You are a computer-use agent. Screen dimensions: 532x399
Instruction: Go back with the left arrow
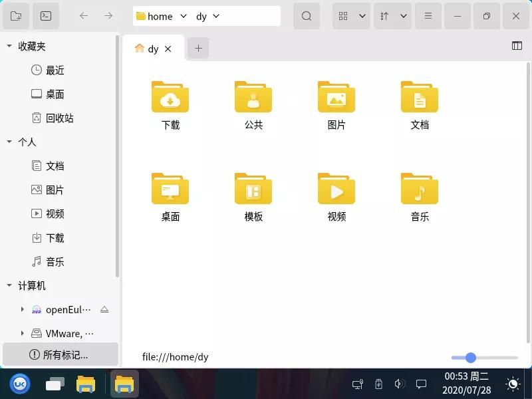(x=84, y=15)
